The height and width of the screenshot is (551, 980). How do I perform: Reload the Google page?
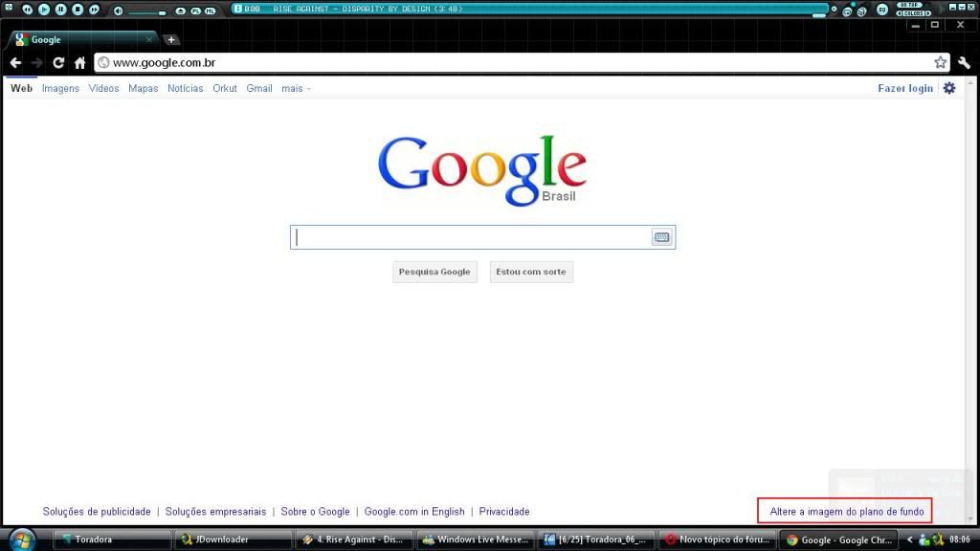coord(58,62)
